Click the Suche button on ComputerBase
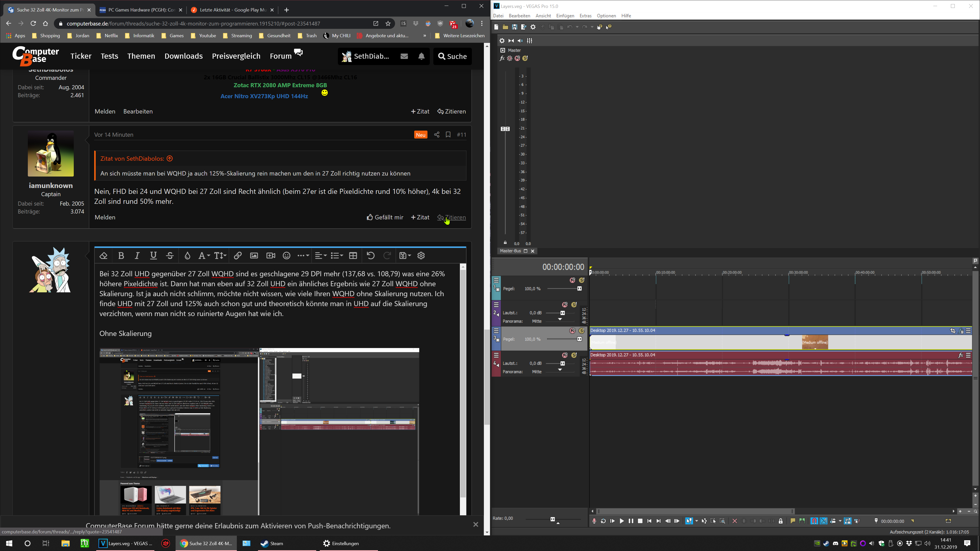The height and width of the screenshot is (551, 980). (x=452, y=56)
